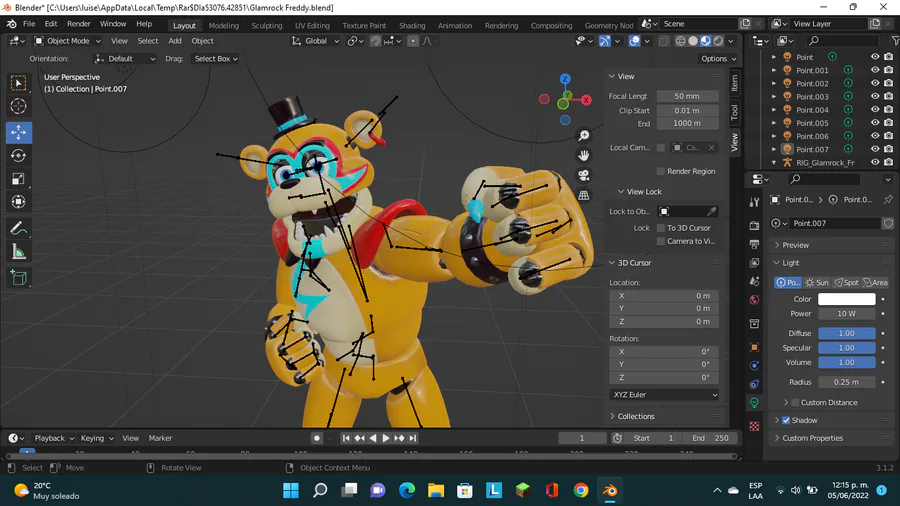The height and width of the screenshot is (506, 900).
Task: Click the play animation button
Action: coord(386,438)
